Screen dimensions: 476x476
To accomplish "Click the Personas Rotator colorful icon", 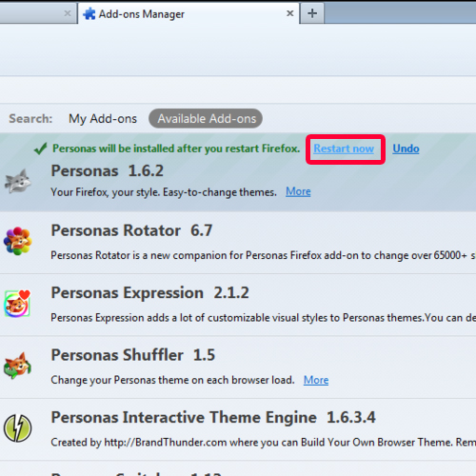I will coord(18,241).
